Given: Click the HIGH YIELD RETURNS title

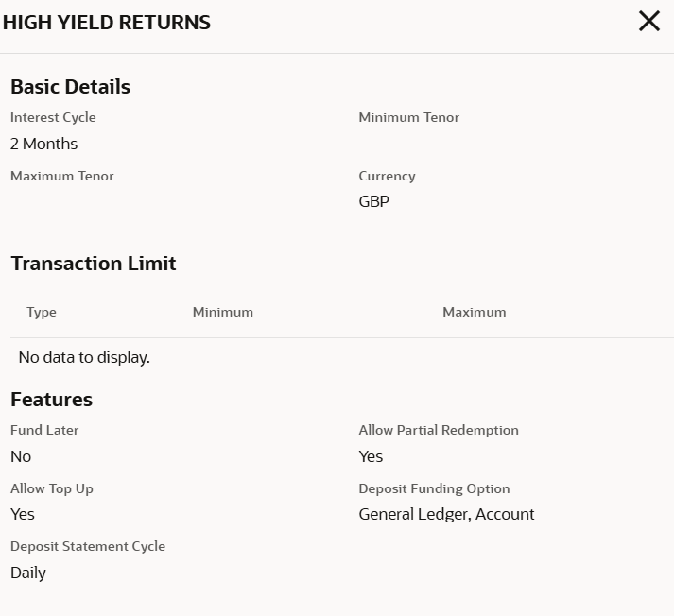Looking at the screenshot, I should [x=107, y=23].
